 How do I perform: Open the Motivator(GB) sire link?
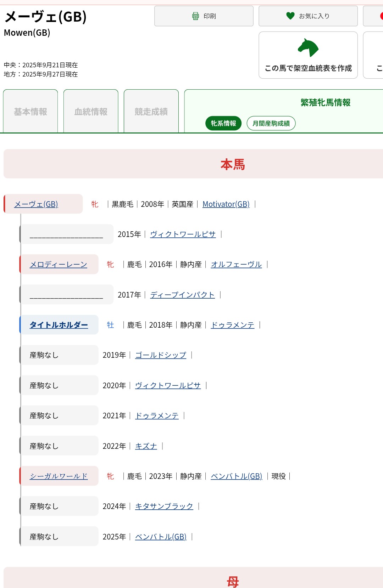tap(226, 204)
